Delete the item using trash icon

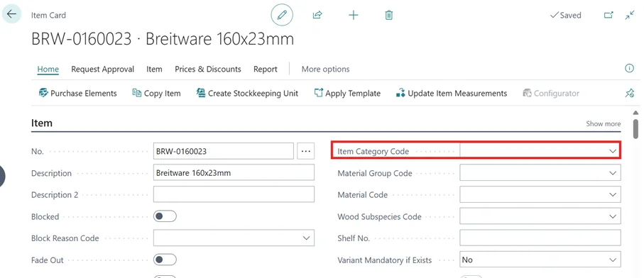(388, 15)
